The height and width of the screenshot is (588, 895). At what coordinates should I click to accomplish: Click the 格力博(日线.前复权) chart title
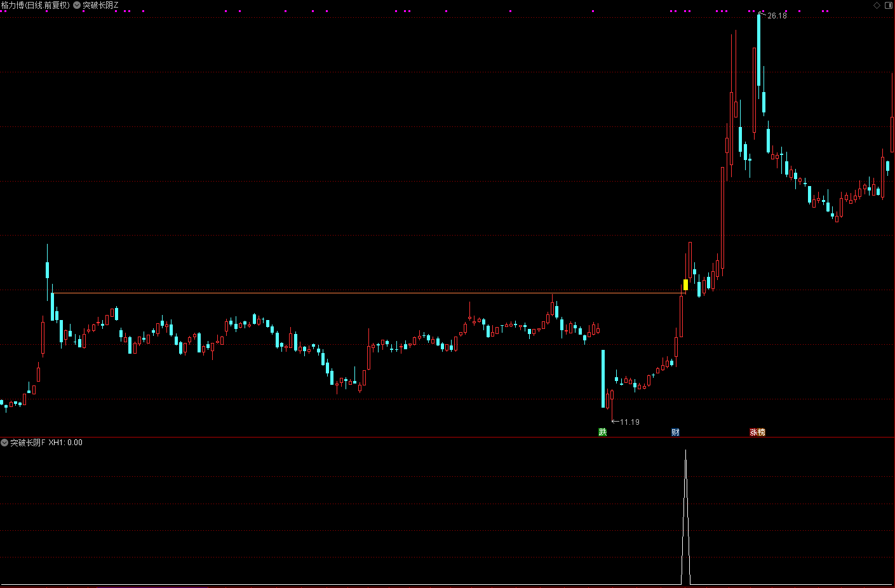pyautogui.click(x=36, y=5)
